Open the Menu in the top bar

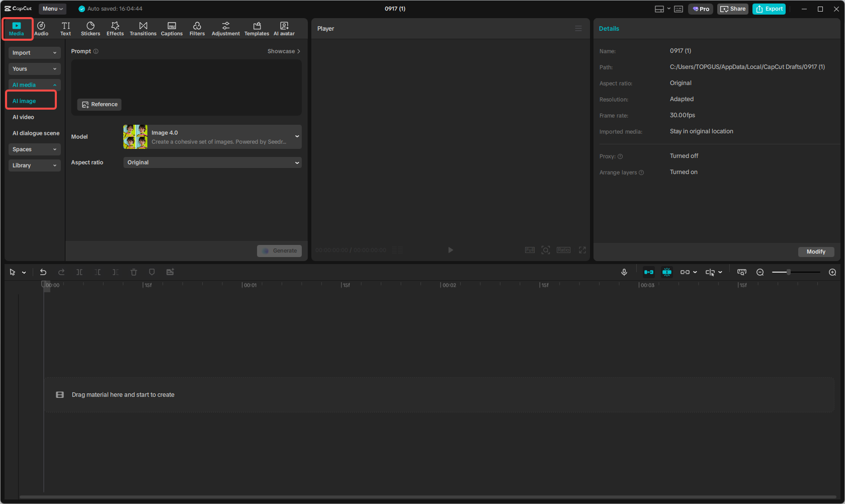(x=52, y=9)
